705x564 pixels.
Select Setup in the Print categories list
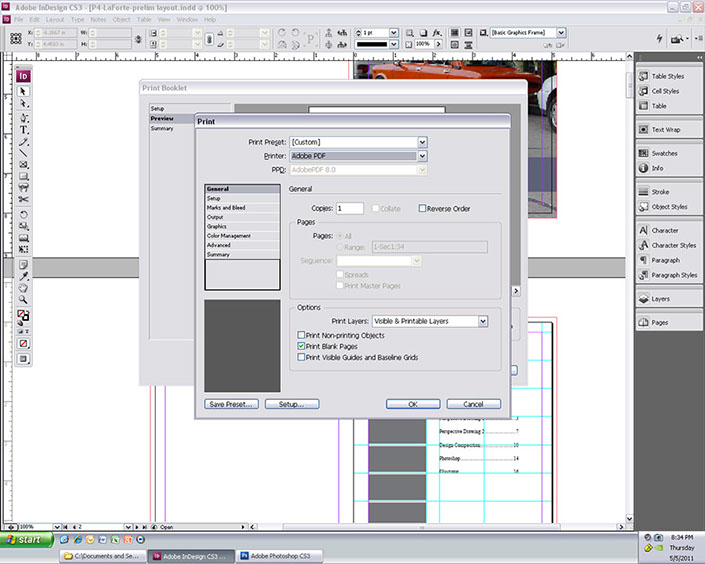coord(242,198)
